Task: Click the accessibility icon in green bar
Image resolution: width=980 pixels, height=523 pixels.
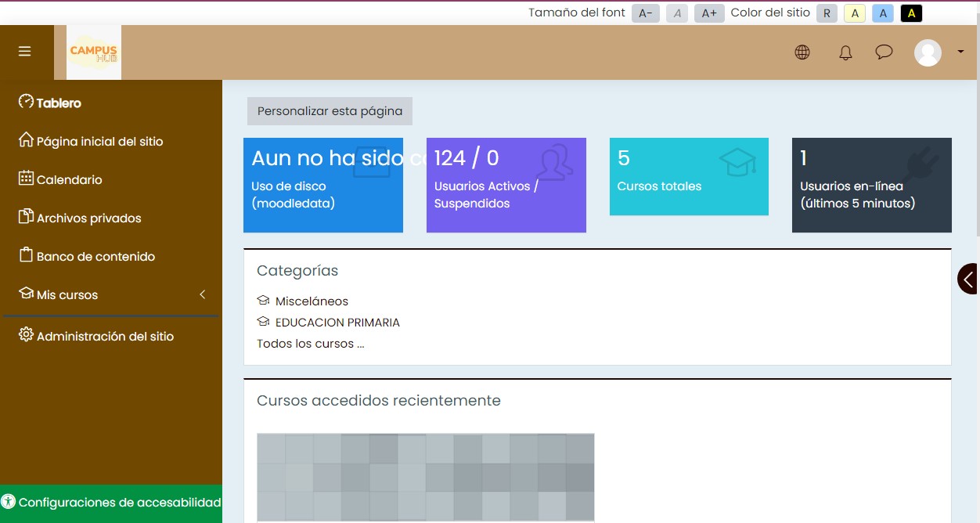Action: (9, 502)
